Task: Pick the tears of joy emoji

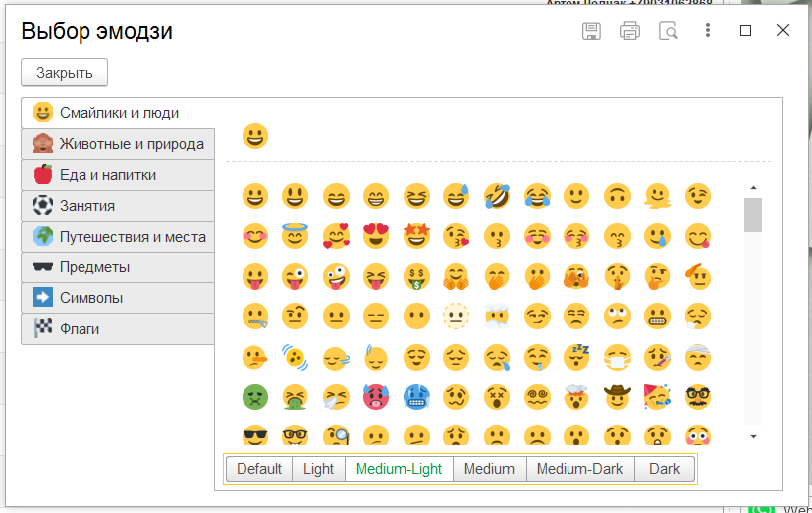Action: [537, 197]
